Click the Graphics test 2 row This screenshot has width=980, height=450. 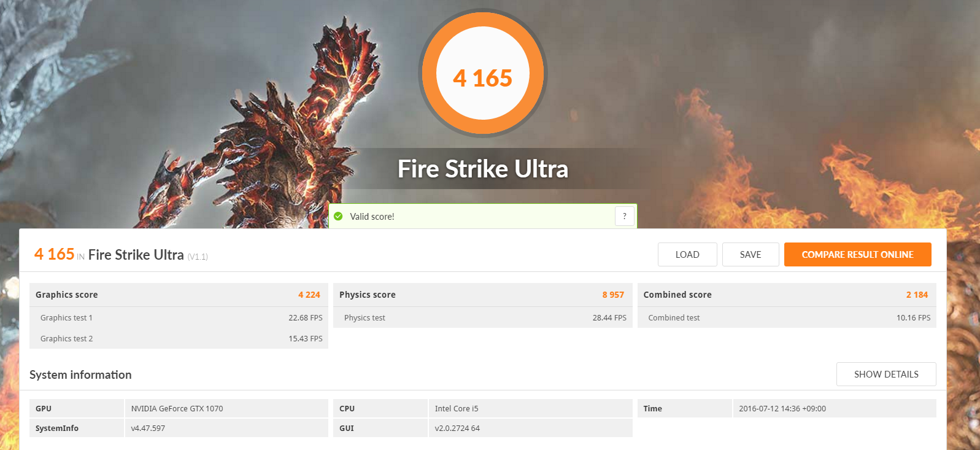[179, 338]
